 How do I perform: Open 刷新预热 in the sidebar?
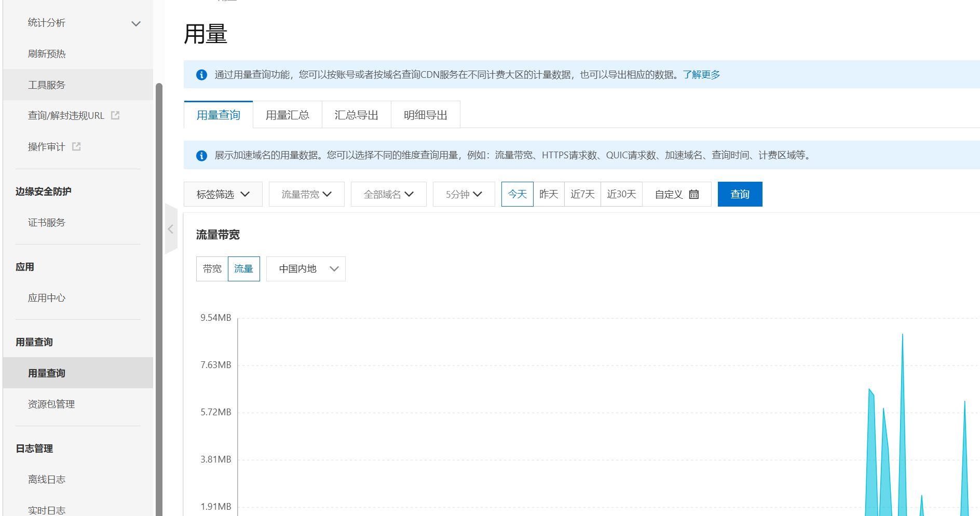[47, 54]
